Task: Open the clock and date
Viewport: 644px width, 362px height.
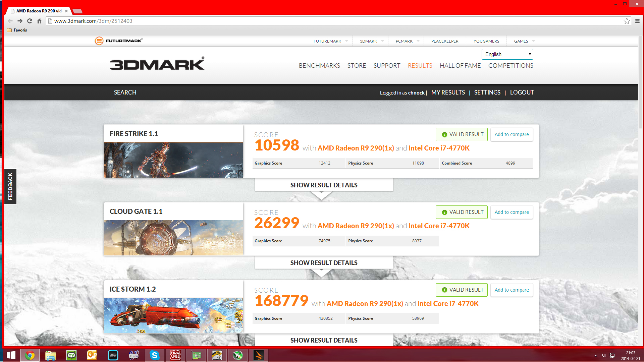Action: [630, 356]
